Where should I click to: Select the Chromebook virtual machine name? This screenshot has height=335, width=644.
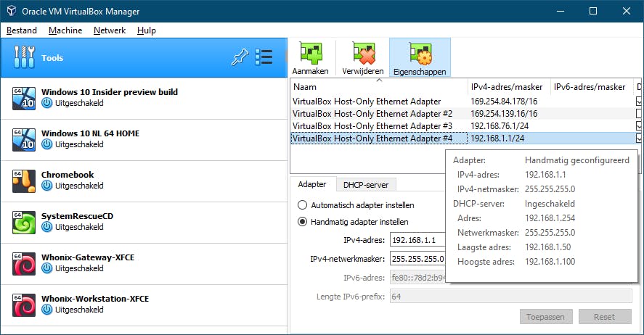tap(68, 175)
